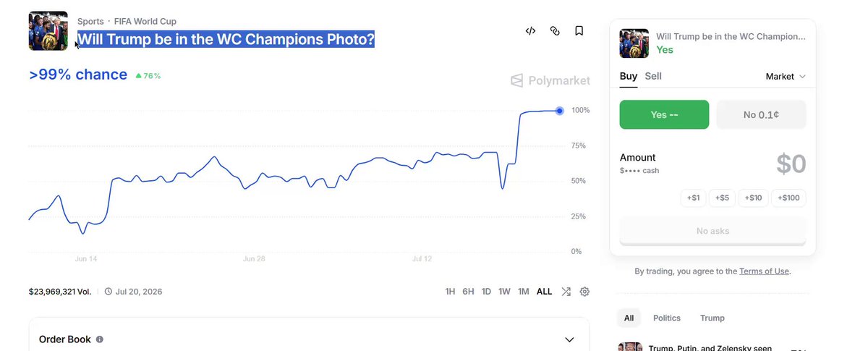Click the market thumbnail image beside title
Viewport: 868px width, 351px height.
pyautogui.click(x=48, y=31)
